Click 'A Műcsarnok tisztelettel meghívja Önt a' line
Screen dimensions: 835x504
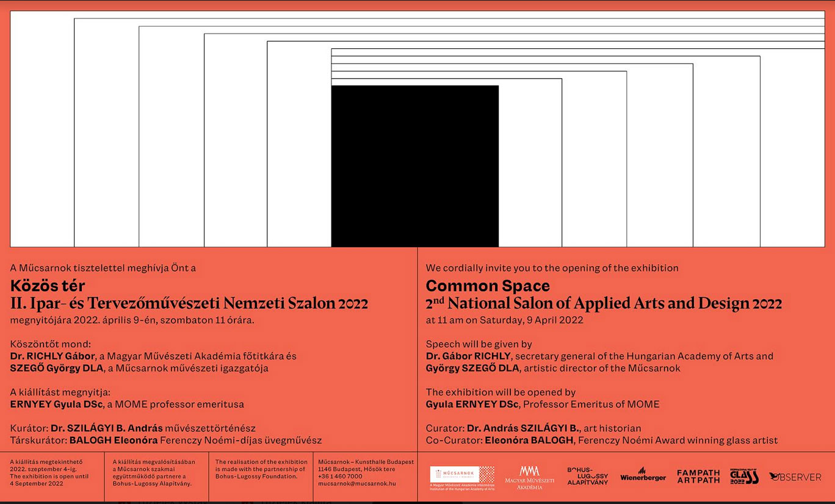pos(103,268)
